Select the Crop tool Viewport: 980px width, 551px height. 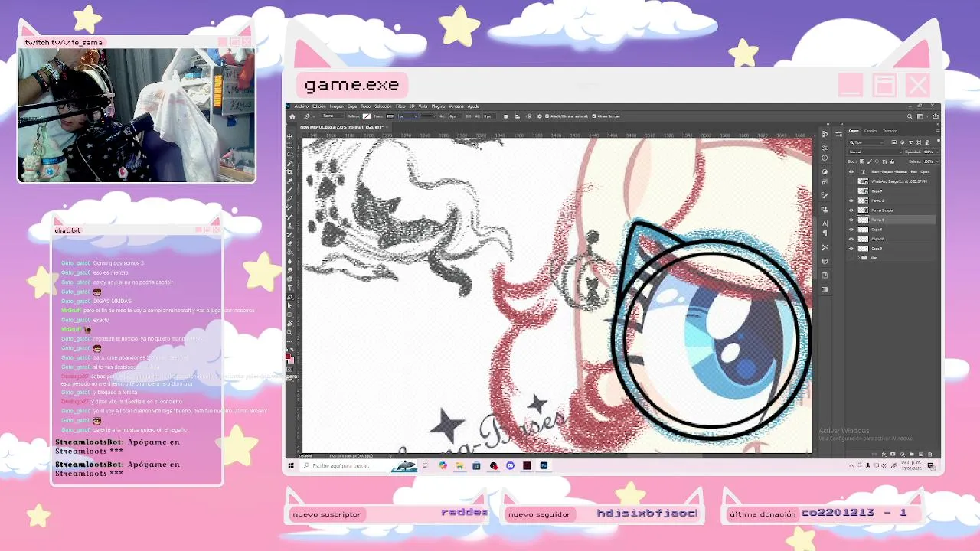289,171
